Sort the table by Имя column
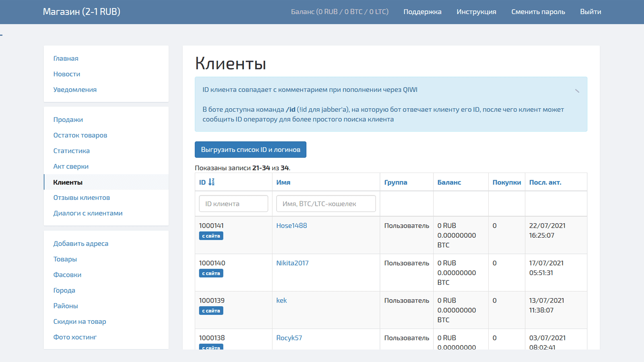Image resolution: width=644 pixels, height=362 pixels. pyautogui.click(x=283, y=182)
